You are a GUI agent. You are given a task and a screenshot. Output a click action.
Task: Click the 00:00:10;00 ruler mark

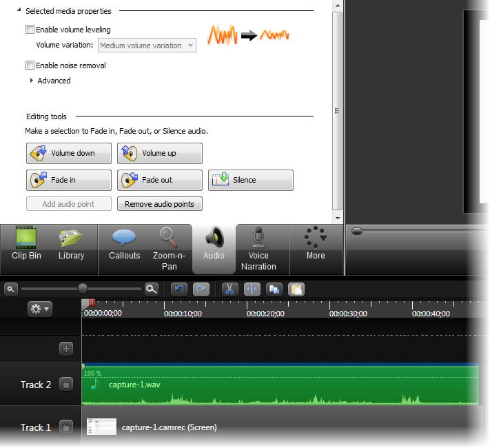pos(183,314)
